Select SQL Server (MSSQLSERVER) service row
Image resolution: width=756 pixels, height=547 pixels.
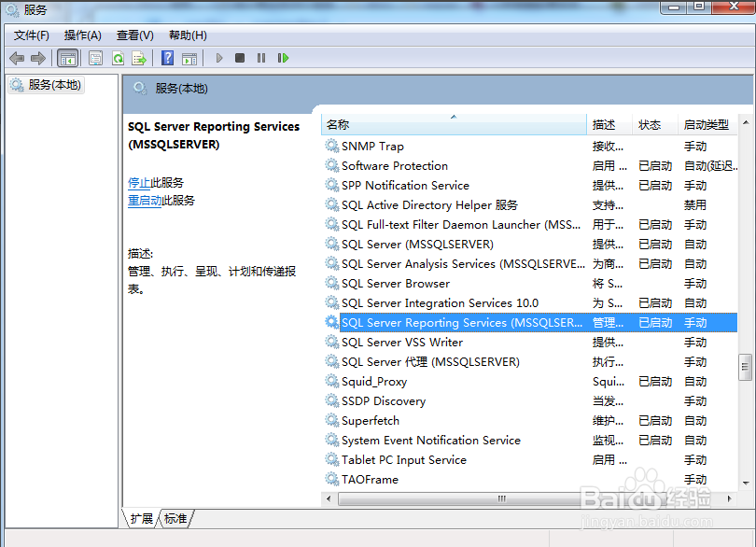[529, 244]
